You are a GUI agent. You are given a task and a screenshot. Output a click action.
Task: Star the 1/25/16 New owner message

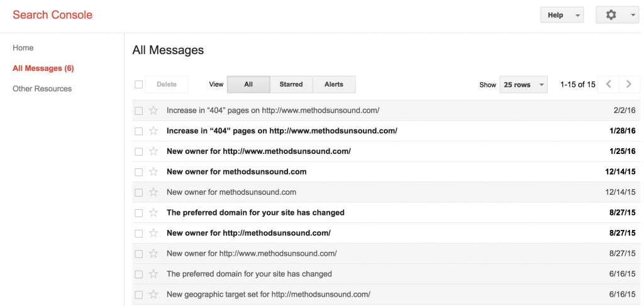tap(153, 151)
